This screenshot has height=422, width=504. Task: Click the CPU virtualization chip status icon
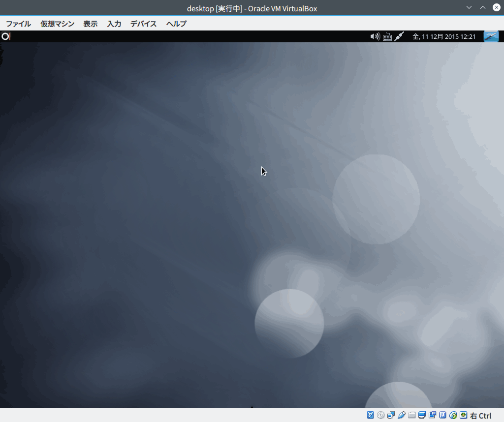(x=442, y=415)
